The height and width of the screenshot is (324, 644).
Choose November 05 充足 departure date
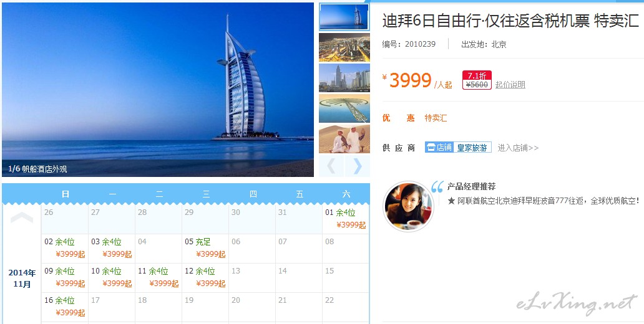[x=205, y=249]
